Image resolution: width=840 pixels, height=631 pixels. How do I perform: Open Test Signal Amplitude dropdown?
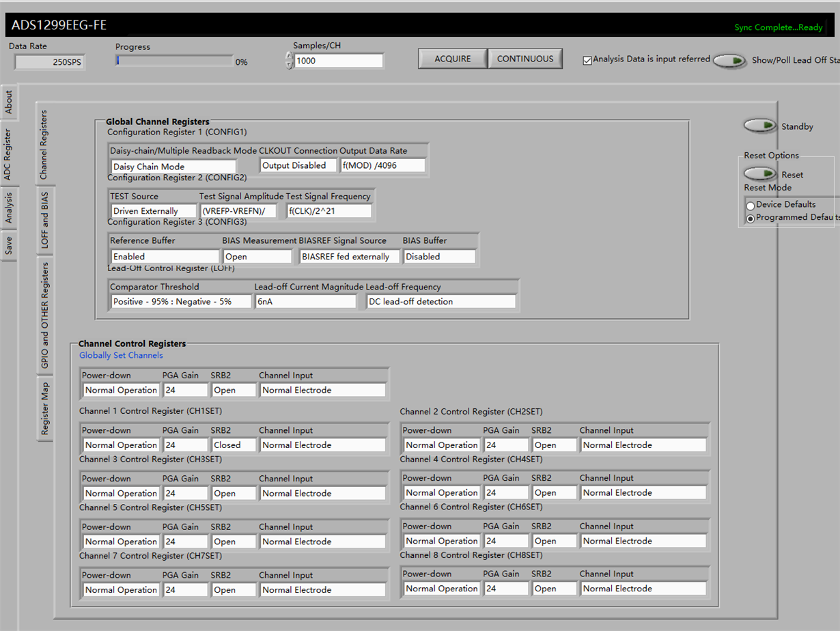[238, 212]
